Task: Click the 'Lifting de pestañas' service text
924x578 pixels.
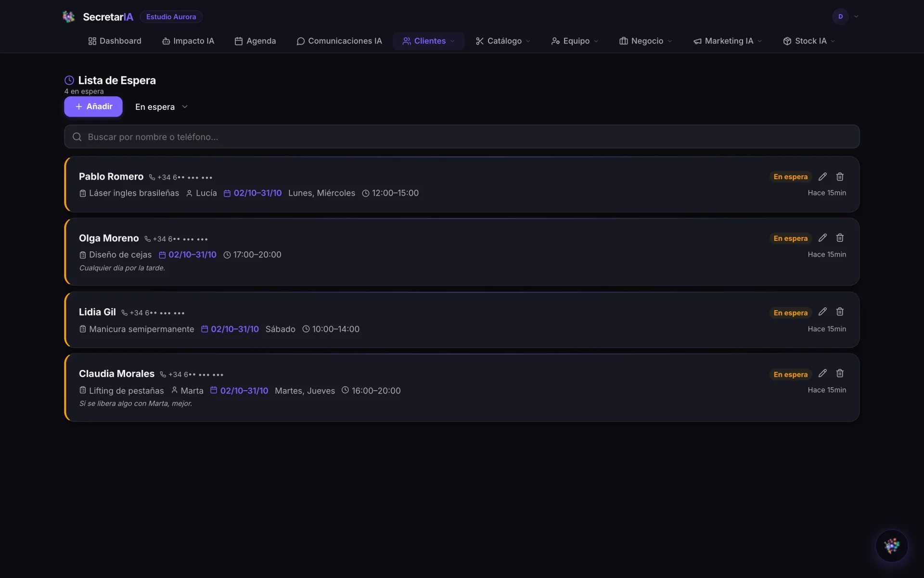Action: click(x=126, y=391)
